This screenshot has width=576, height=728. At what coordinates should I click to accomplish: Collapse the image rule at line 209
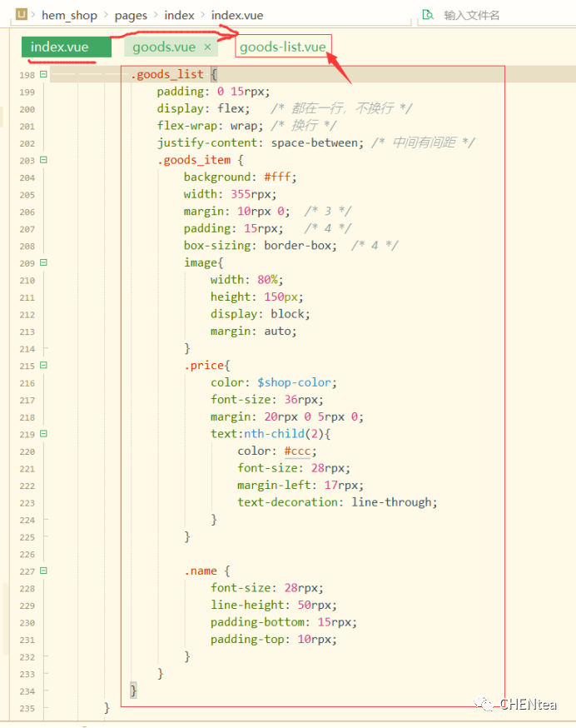[x=43, y=262]
